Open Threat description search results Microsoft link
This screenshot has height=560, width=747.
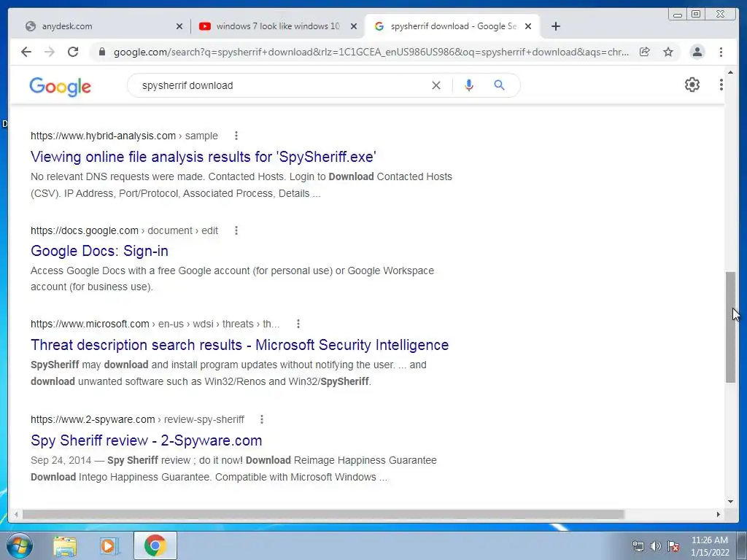click(239, 345)
